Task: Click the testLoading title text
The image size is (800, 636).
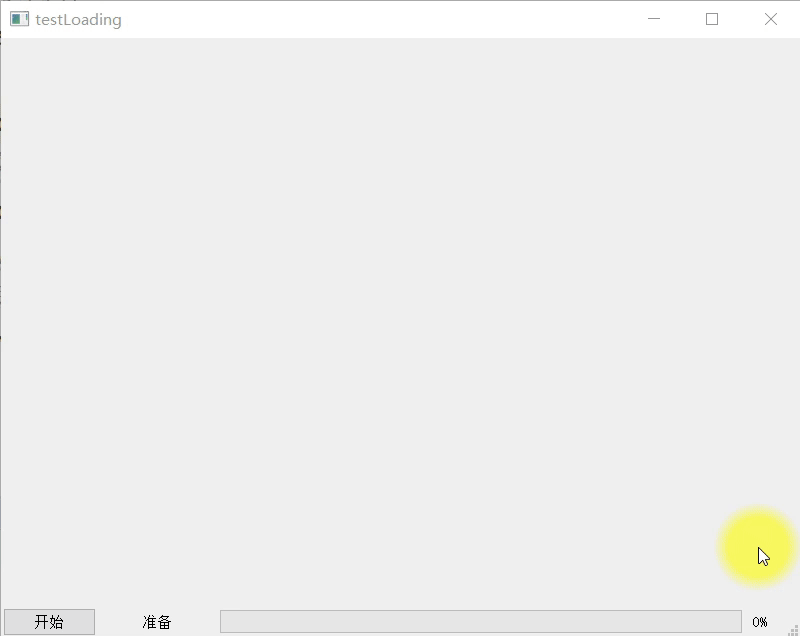Action: tap(75, 19)
